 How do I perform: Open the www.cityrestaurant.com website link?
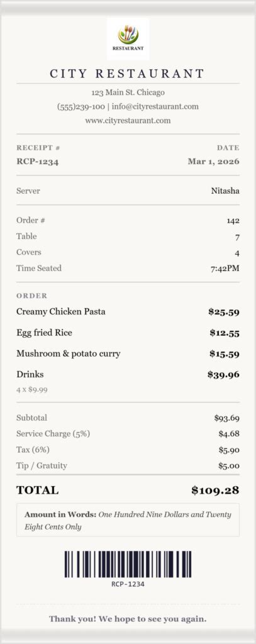128,121
